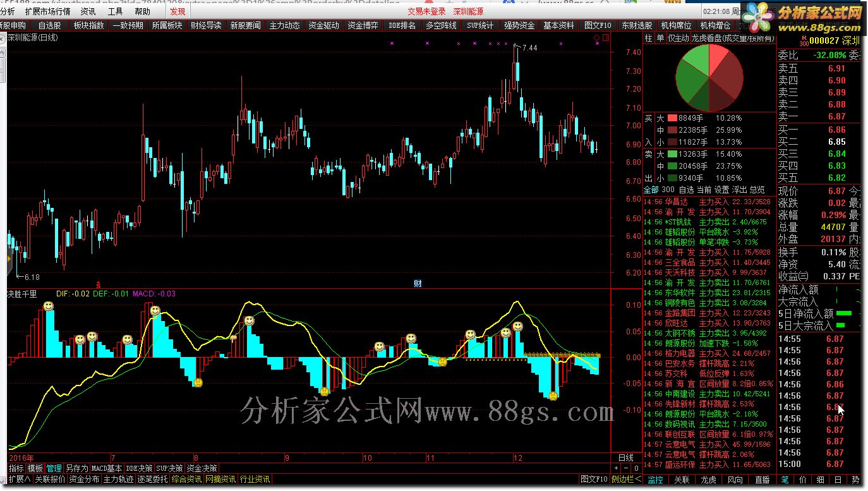
Task: Toggle 柱 bar view in order panel
Action: point(649,38)
